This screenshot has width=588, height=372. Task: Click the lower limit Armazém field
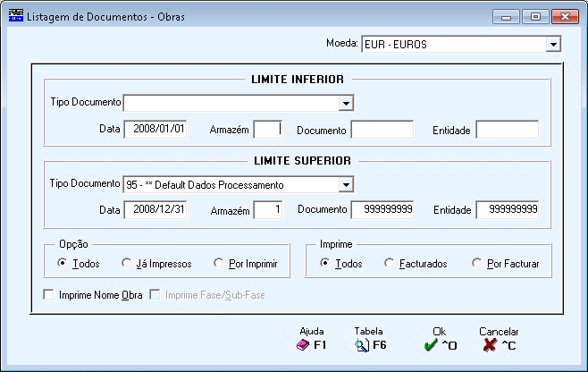pyautogui.click(x=267, y=130)
